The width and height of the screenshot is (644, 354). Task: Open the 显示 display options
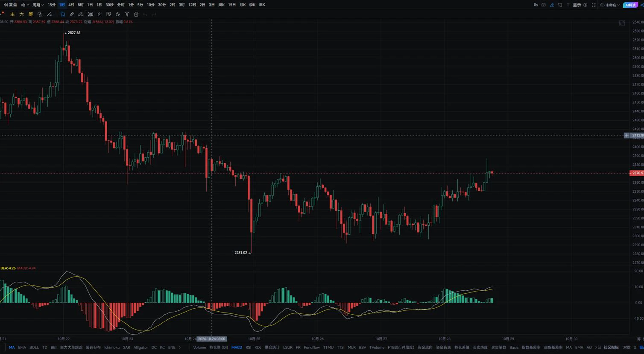click(577, 5)
